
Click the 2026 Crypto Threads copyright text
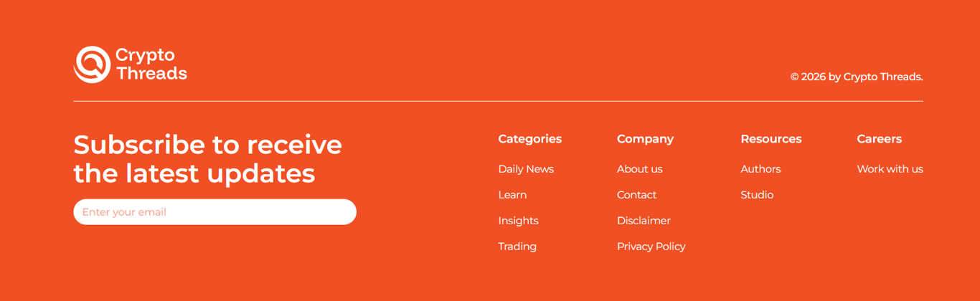coord(857,77)
